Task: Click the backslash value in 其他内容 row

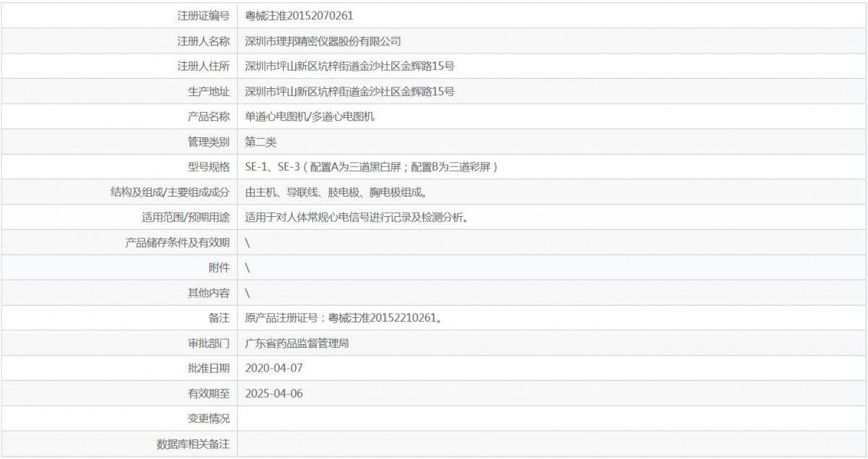Action: 248,293
